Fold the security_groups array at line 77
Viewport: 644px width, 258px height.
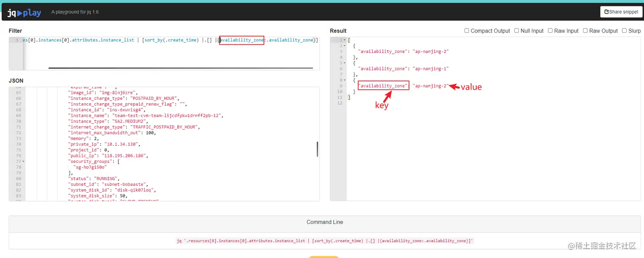[23, 162]
